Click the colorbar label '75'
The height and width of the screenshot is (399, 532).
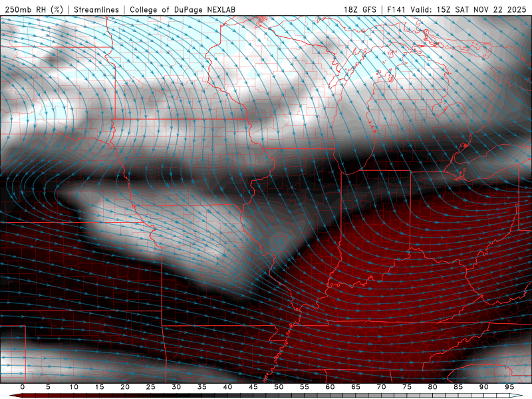pos(407,387)
